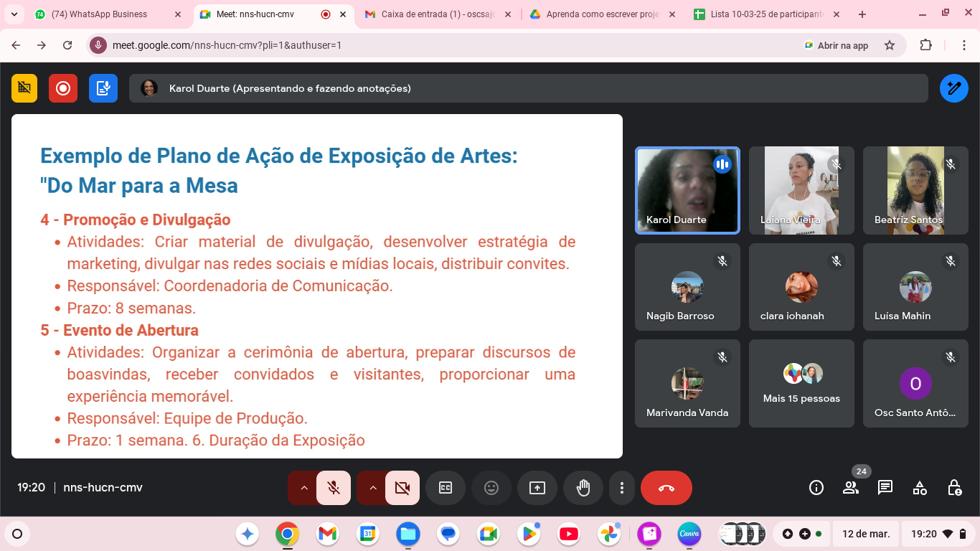Click the red recording indicator button
The image size is (980, 551).
point(63,88)
